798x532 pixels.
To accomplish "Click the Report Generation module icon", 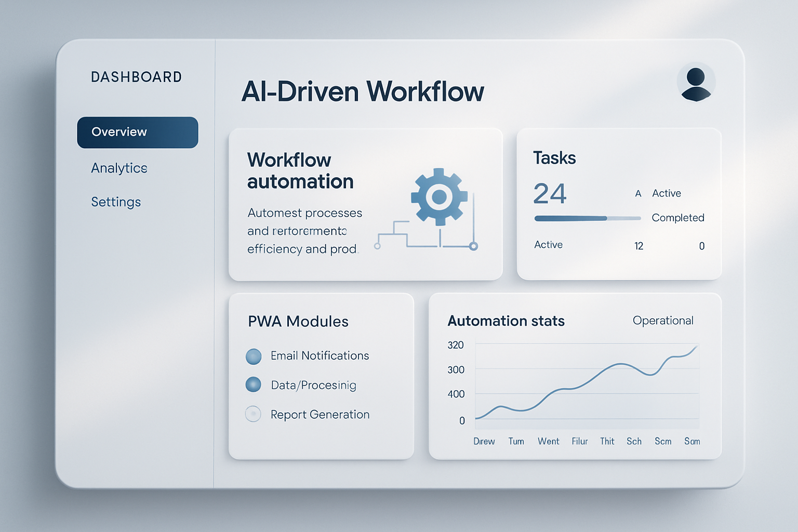I will pyautogui.click(x=253, y=414).
